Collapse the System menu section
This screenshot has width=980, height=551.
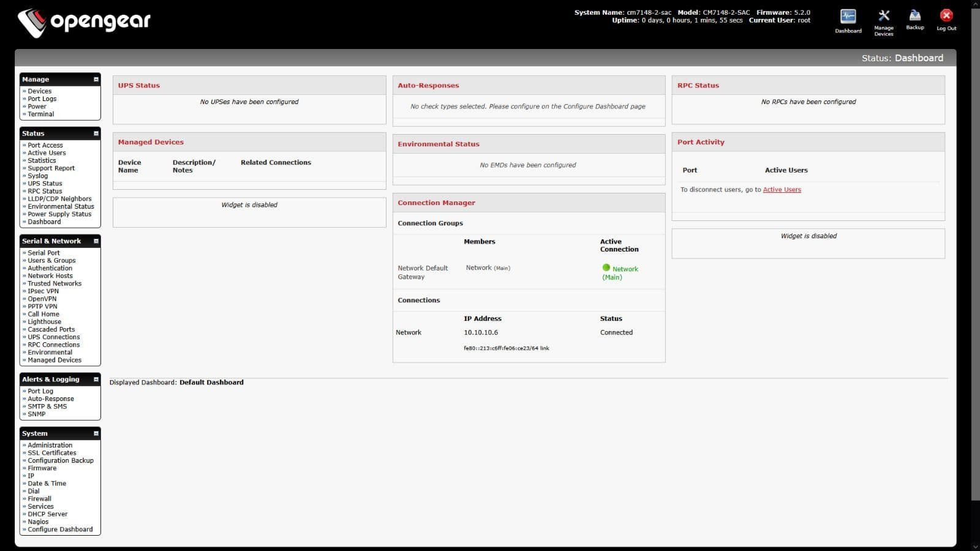[x=96, y=433]
